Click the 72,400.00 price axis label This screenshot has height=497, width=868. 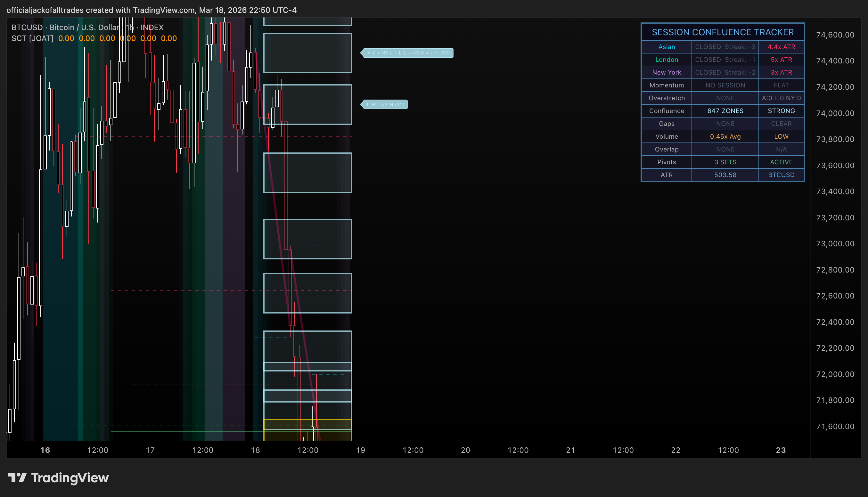point(835,322)
